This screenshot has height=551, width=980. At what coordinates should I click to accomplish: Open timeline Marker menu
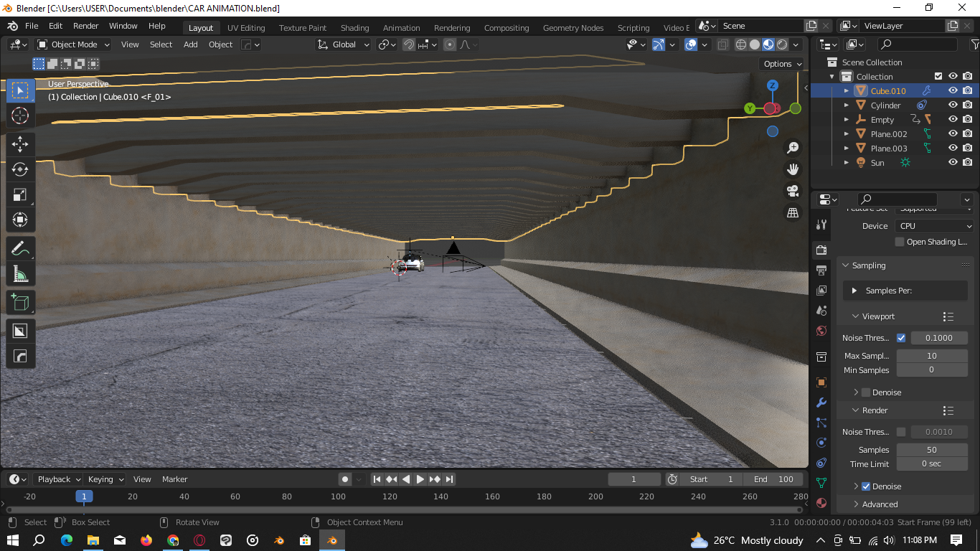pos(174,479)
